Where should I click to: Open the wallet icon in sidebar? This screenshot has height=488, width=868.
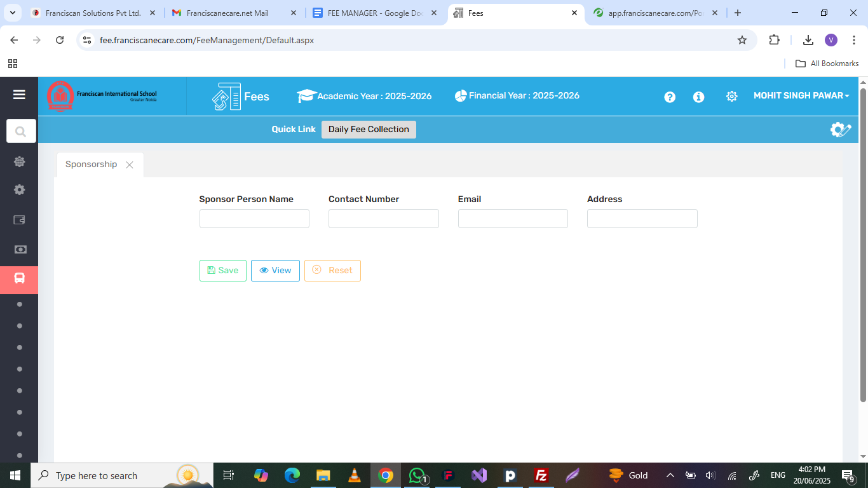pos(20,220)
